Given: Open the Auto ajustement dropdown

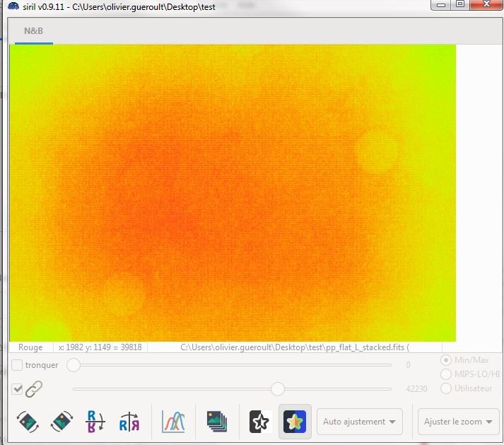Looking at the screenshot, I should point(360,422).
